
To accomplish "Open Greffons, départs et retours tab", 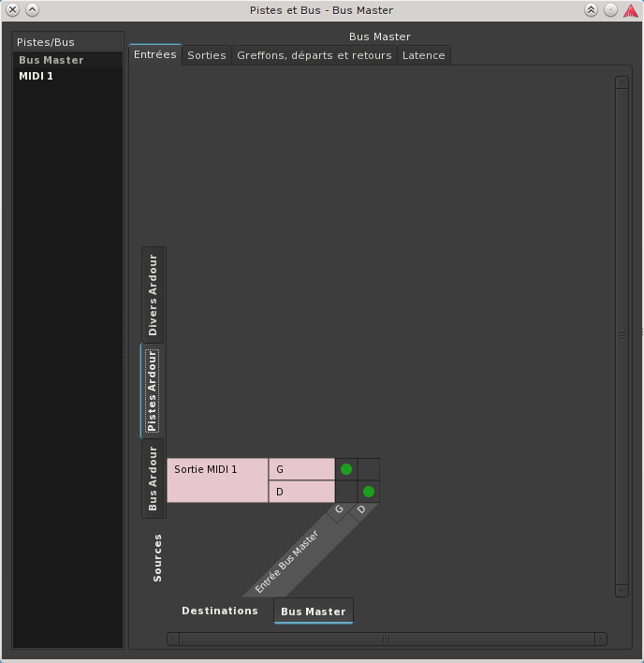I will pos(314,55).
